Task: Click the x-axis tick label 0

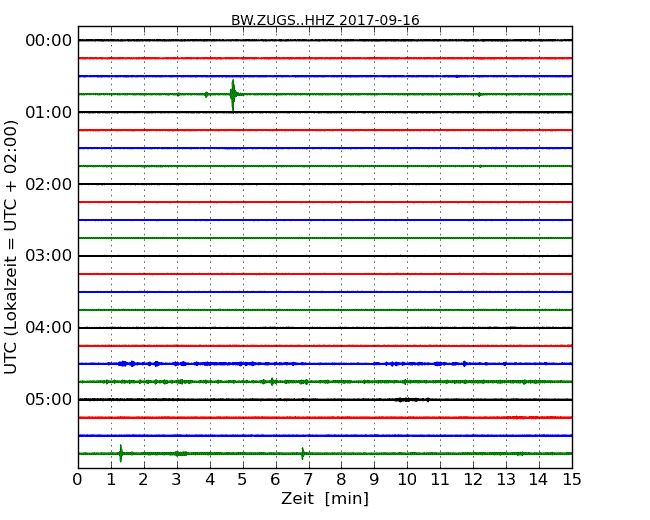Action: (78, 480)
